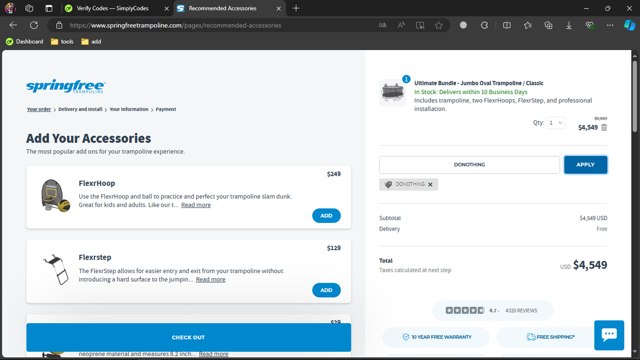
Task: Apply the discount code
Action: coord(585,164)
